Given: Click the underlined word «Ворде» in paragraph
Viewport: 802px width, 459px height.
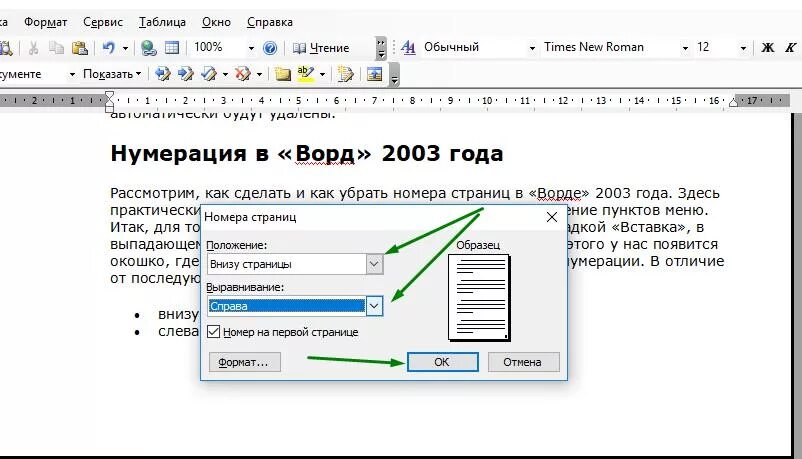Looking at the screenshot, I should tap(559, 193).
